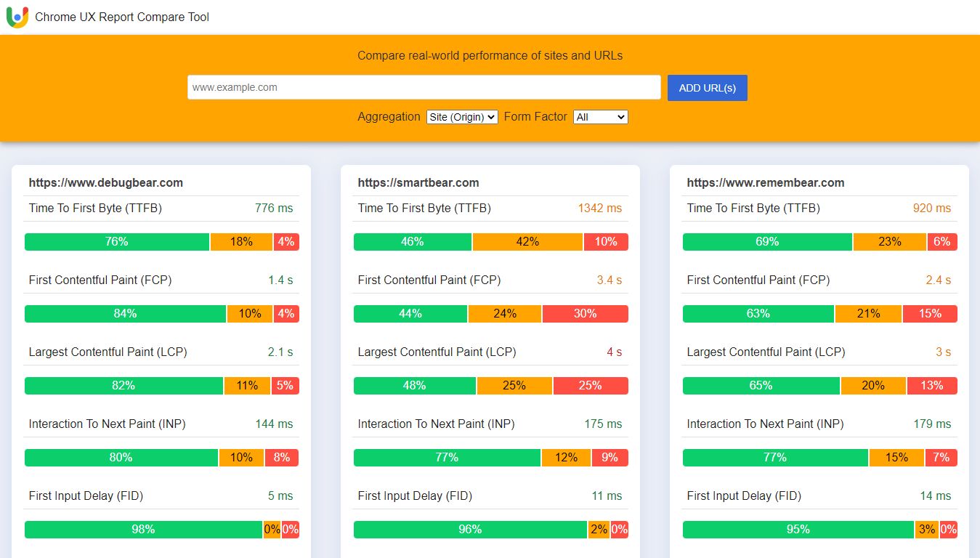The height and width of the screenshot is (558, 980).
Task: Click the ADD URL(s) button
Action: pyautogui.click(x=708, y=88)
